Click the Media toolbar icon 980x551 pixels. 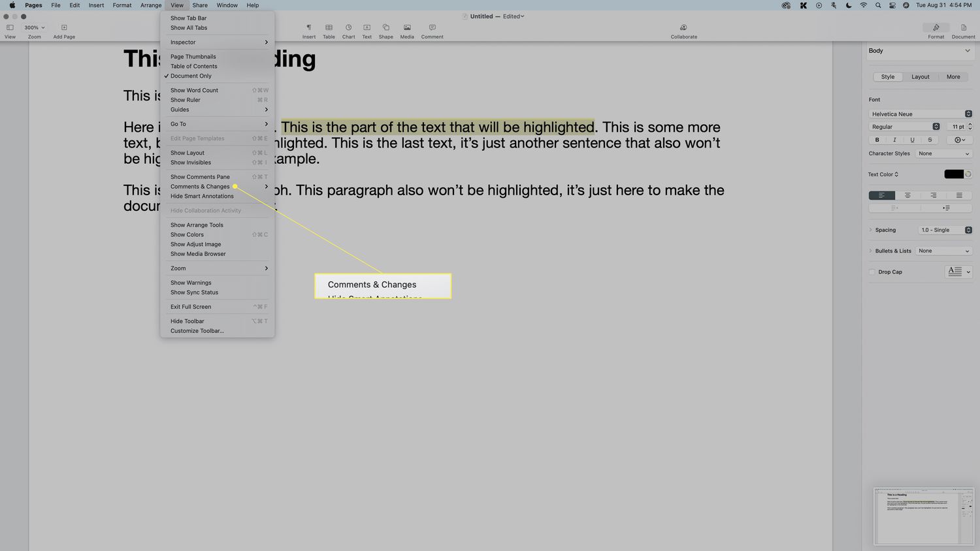coord(406,28)
